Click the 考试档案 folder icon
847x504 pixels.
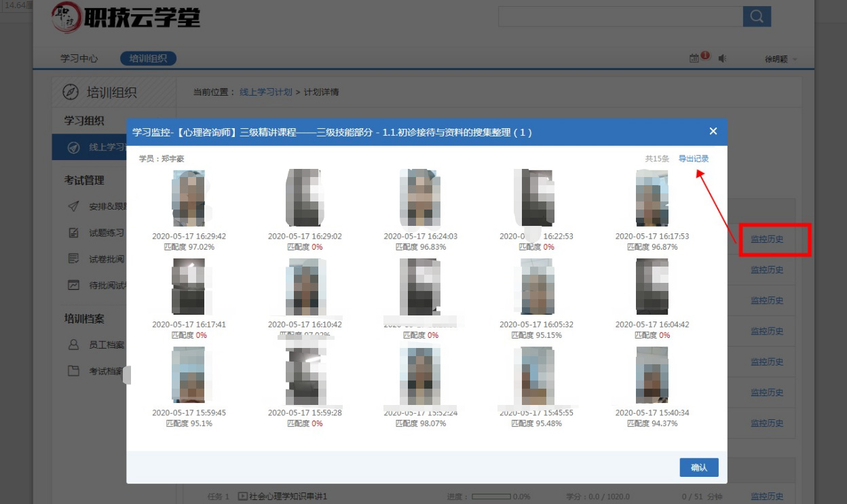(x=74, y=371)
